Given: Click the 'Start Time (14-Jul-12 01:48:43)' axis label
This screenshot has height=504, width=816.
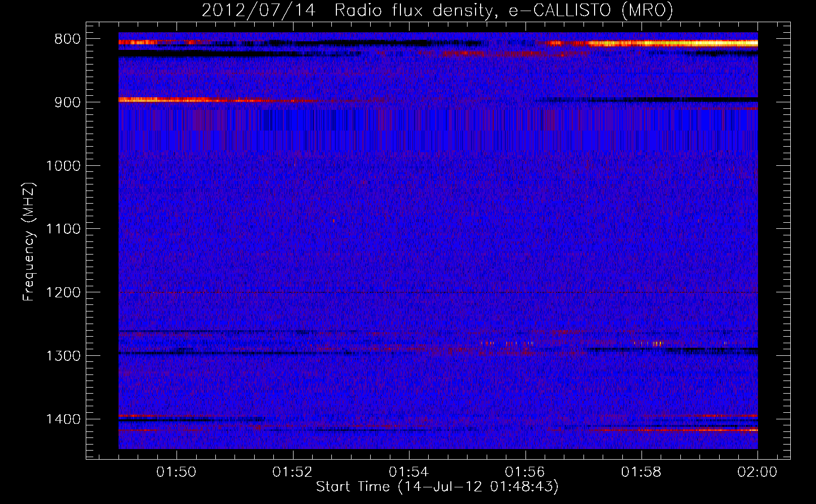Looking at the screenshot, I should point(437,487).
